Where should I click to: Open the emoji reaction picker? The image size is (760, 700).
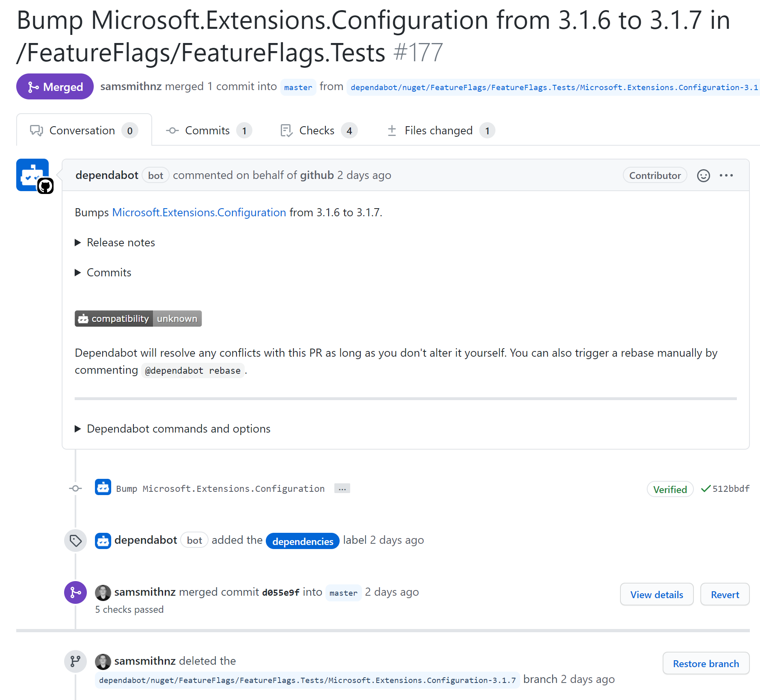click(703, 176)
